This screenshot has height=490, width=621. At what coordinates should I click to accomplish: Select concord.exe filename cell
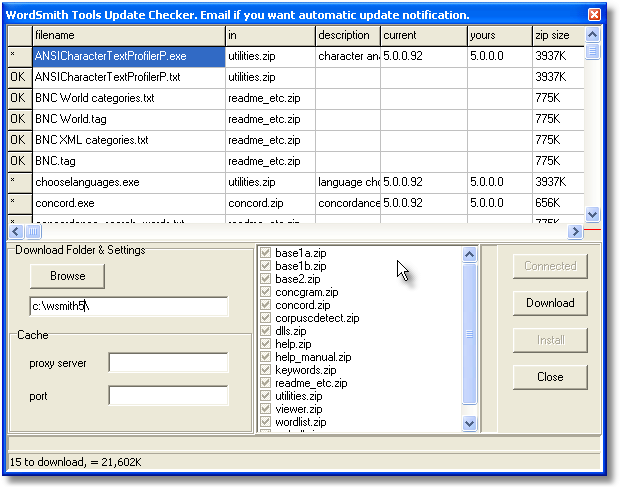[x=129, y=203]
